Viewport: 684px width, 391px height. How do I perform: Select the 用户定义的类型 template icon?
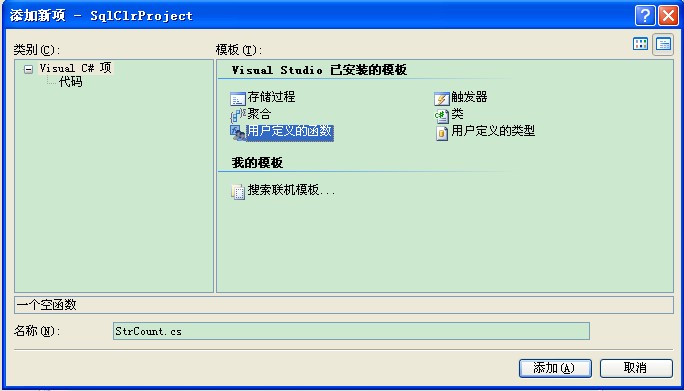coord(442,133)
